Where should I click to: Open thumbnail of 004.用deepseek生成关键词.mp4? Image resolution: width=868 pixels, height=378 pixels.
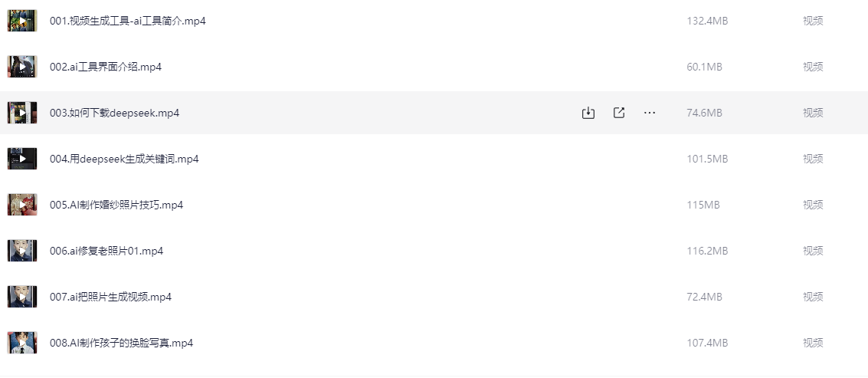22,159
